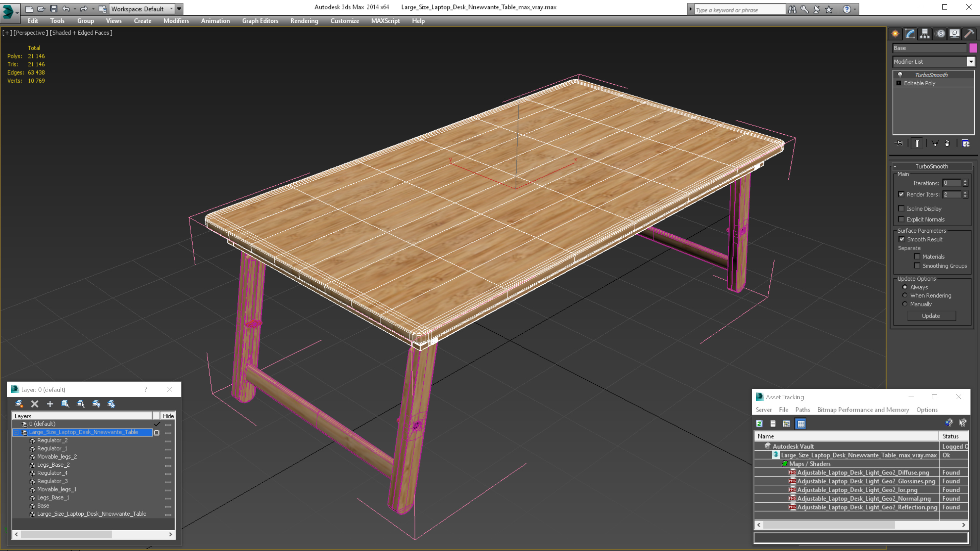The image size is (980, 551).
Task: Click the Delete layer X icon
Action: (x=35, y=404)
